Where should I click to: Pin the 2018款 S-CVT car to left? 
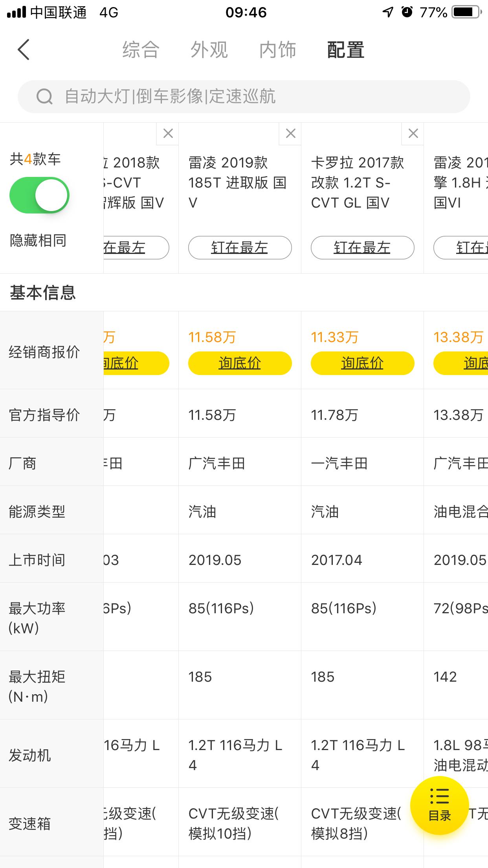tap(136, 248)
